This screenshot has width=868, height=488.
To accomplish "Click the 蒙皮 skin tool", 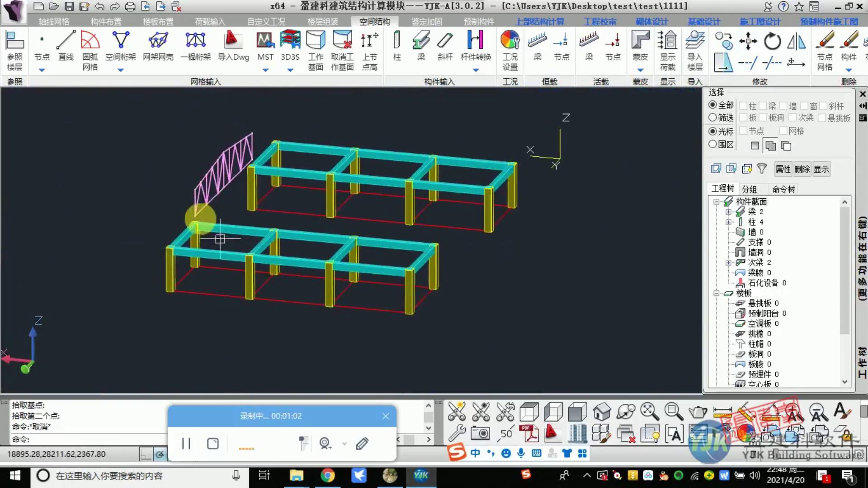I will 640,46.
